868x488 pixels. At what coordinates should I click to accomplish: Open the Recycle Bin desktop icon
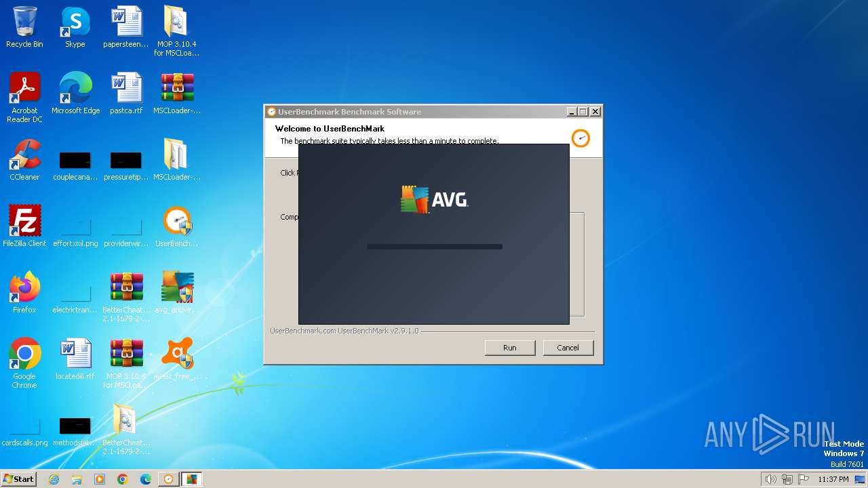[x=24, y=27]
